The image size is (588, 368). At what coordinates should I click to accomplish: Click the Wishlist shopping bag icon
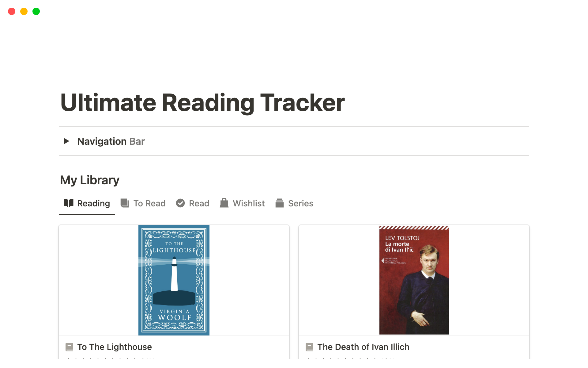tap(224, 203)
